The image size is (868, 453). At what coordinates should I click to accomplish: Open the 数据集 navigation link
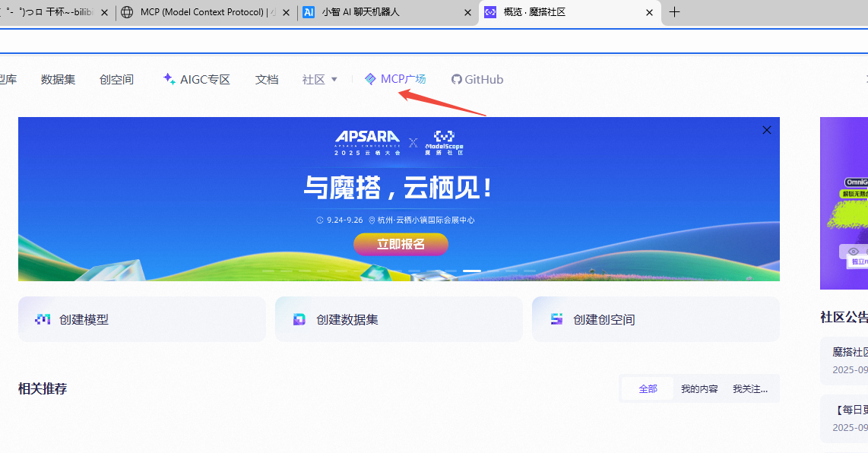[x=58, y=78]
